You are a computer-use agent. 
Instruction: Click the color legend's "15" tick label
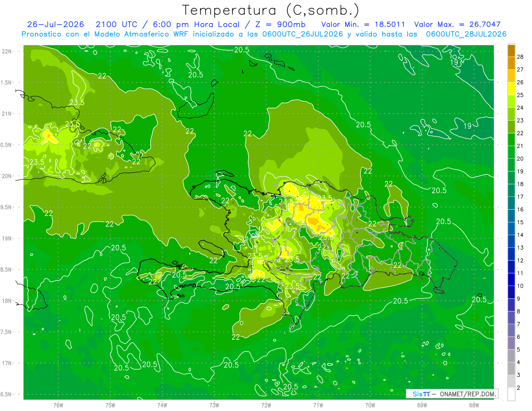pyautogui.click(x=520, y=222)
